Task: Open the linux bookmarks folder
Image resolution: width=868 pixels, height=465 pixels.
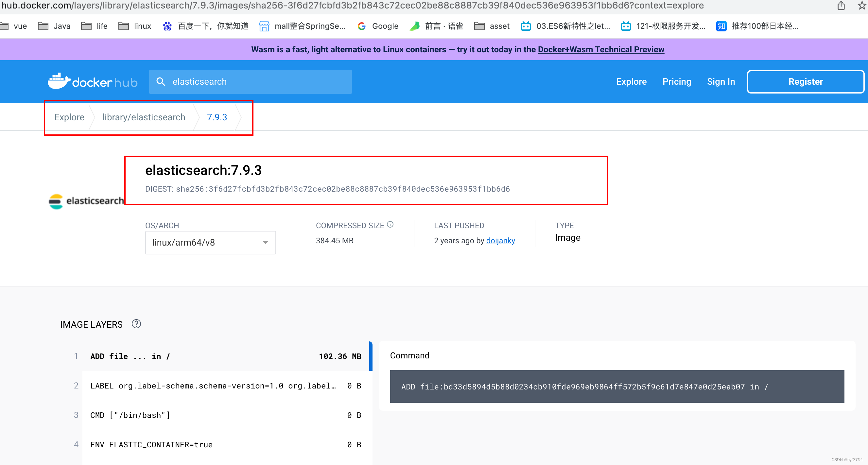Action: click(x=135, y=26)
